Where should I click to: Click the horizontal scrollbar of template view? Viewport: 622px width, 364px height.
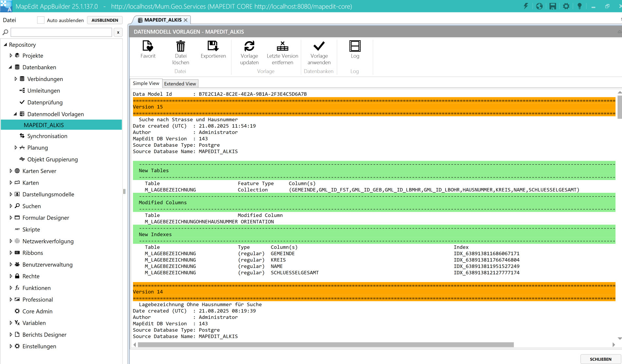point(325,345)
